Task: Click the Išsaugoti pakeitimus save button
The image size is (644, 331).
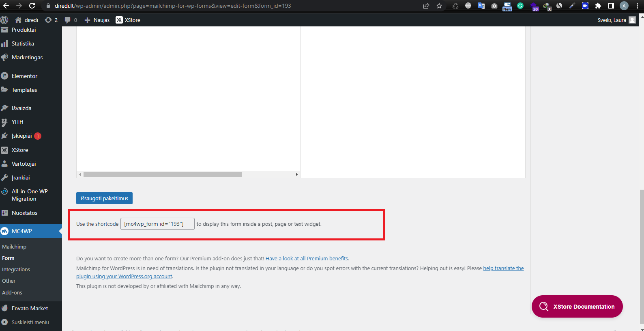Action: [x=104, y=198]
